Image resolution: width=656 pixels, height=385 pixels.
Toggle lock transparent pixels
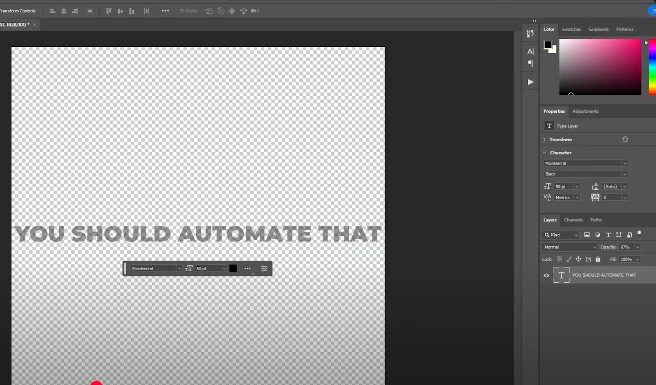tap(559, 259)
